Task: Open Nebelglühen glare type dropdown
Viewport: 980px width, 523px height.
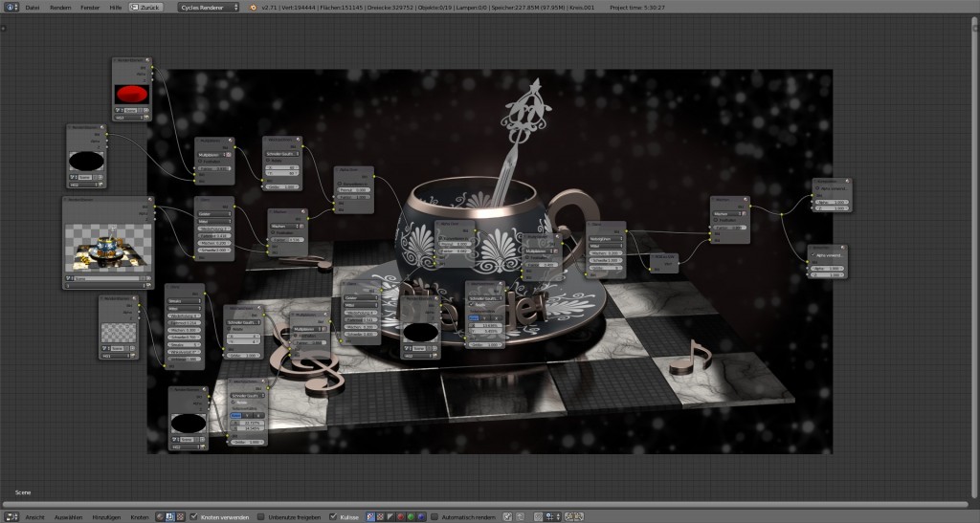Action: pos(606,239)
